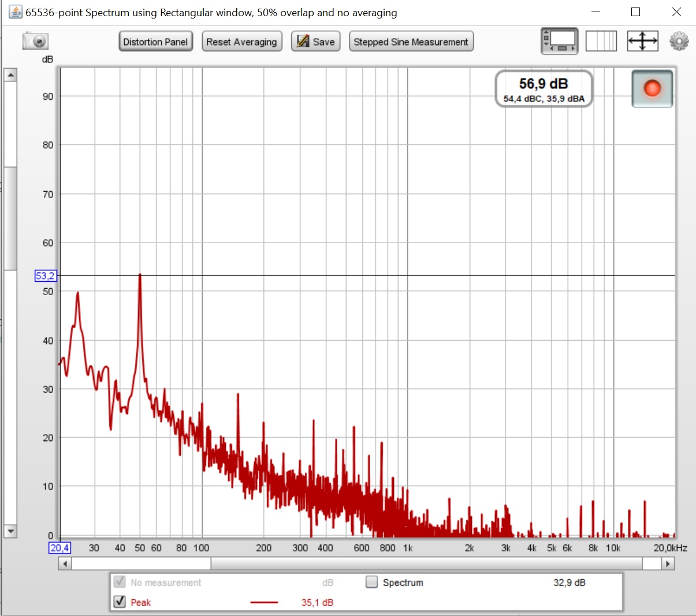Toggle the scrollbars view icon
The height and width of the screenshot is (616, 696).
click(559, 42)
